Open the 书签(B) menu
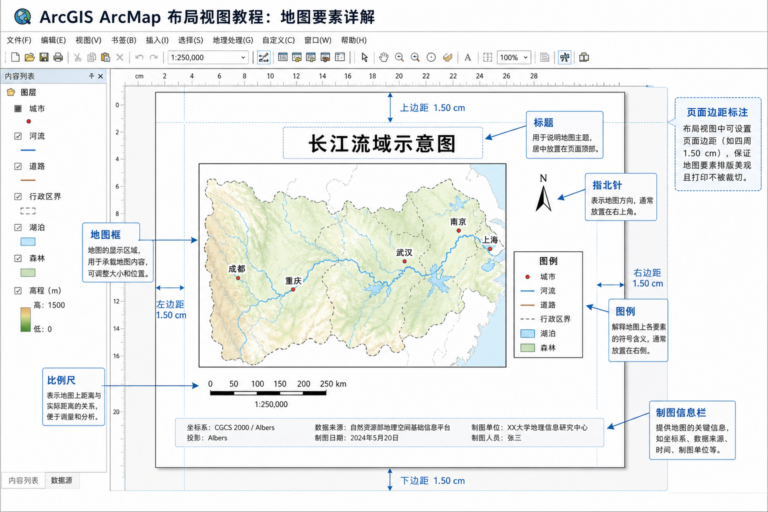Image resolution: width=768 pixels, height=512 pixels. click(x=124, y=40)
